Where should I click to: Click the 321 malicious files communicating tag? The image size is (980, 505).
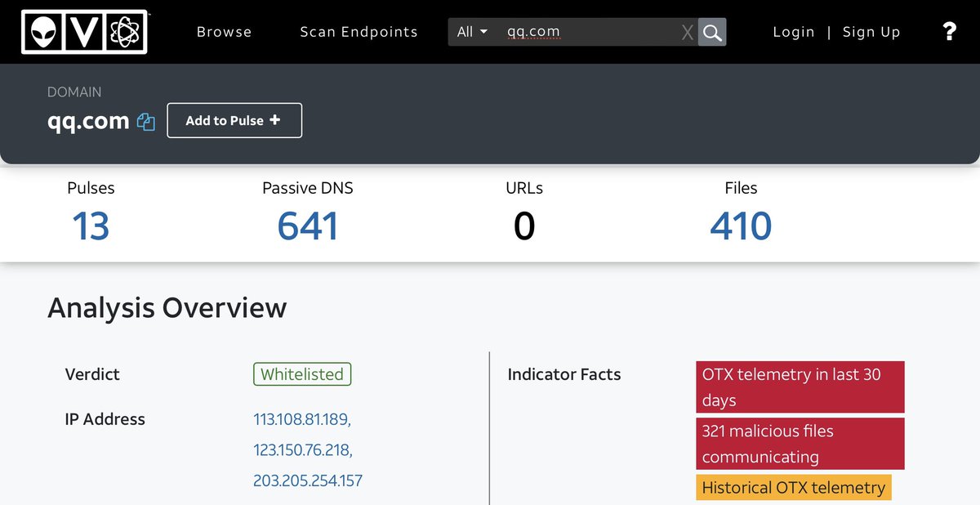click(x=800, y=444)
